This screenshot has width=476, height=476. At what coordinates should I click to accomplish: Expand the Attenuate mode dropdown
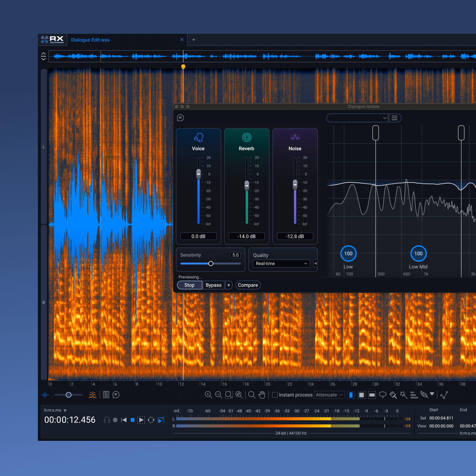(329, 395)
